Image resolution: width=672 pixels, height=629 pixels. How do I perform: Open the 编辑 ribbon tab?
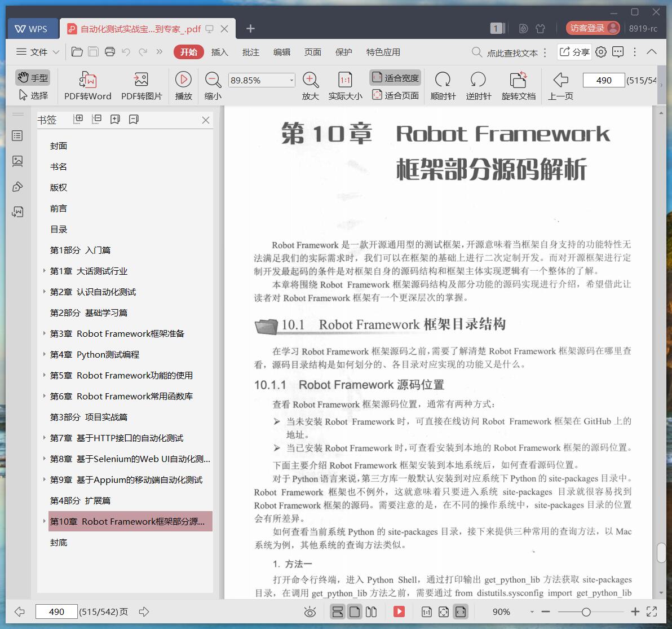pyautogui.click(x=281, y=52)
